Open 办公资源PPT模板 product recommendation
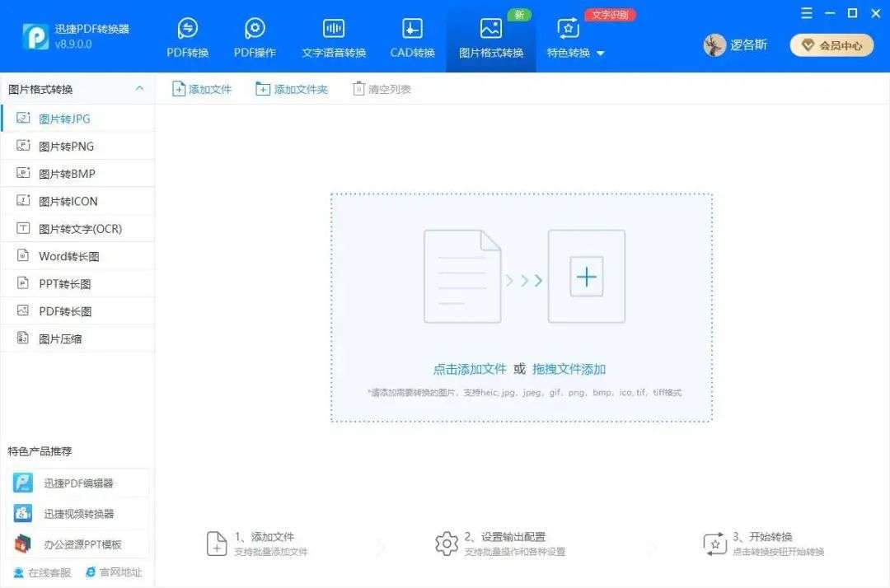 point(78,544)
